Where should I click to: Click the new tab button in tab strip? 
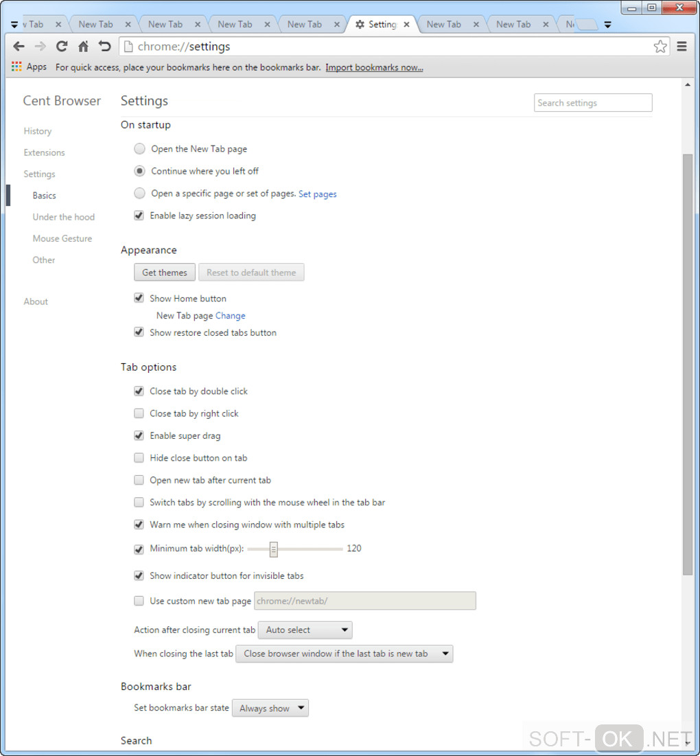pyautogui.click(x=586, y=24)
